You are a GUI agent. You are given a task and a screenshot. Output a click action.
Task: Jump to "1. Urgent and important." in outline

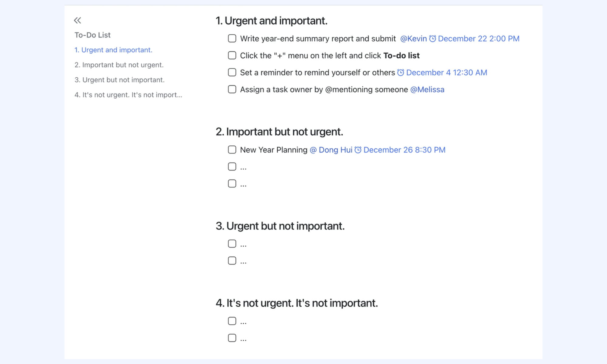click(114, 50)
